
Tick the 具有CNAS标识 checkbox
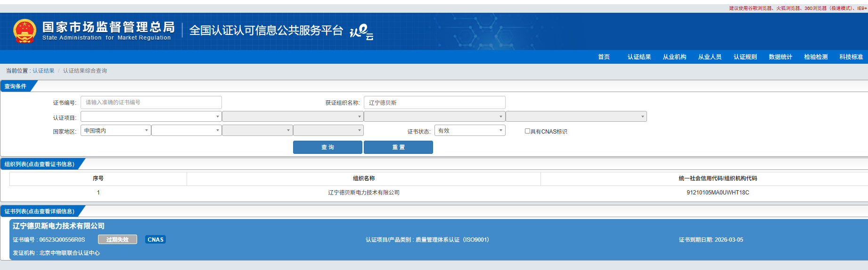click(x=527, y=131)
